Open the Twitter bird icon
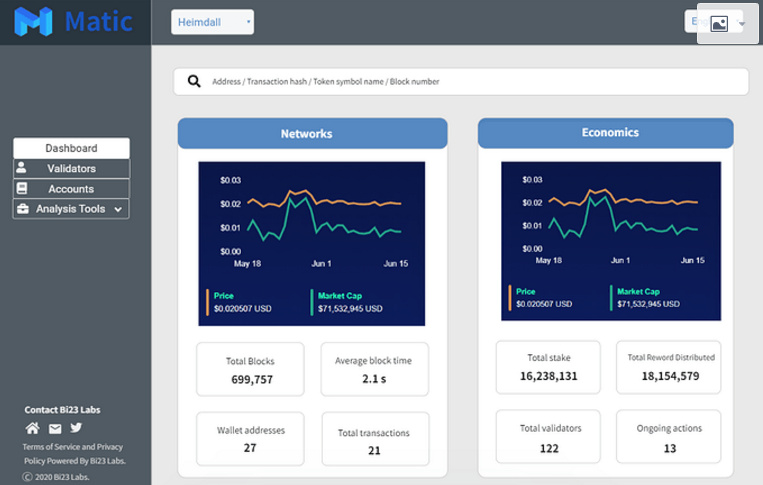 (x=76, y=428)
